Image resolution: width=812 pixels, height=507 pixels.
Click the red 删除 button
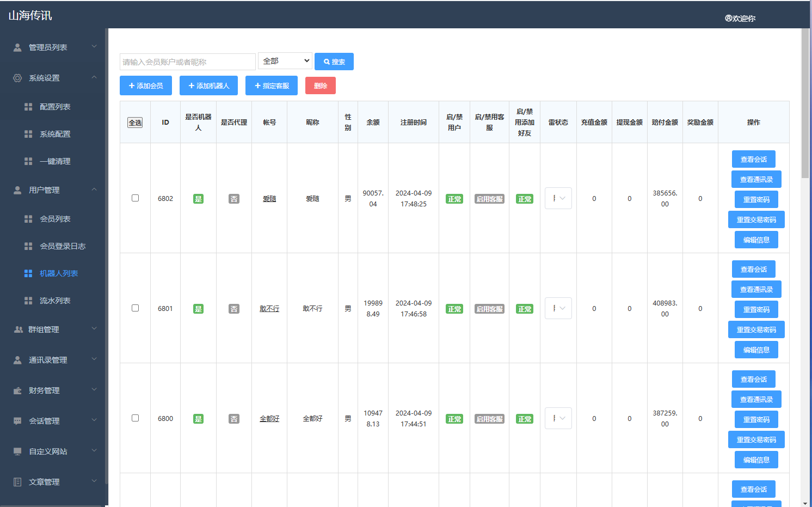coord(321,85)
